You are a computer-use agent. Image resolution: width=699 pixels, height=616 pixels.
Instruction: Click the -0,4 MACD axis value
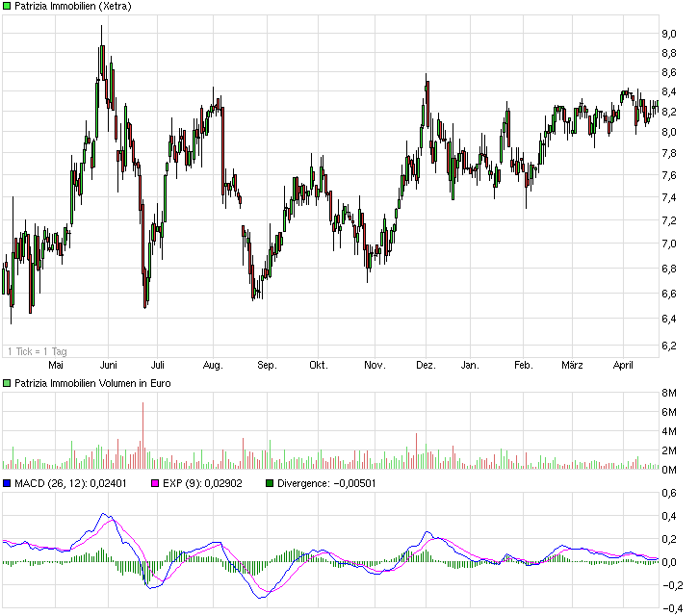672,608
